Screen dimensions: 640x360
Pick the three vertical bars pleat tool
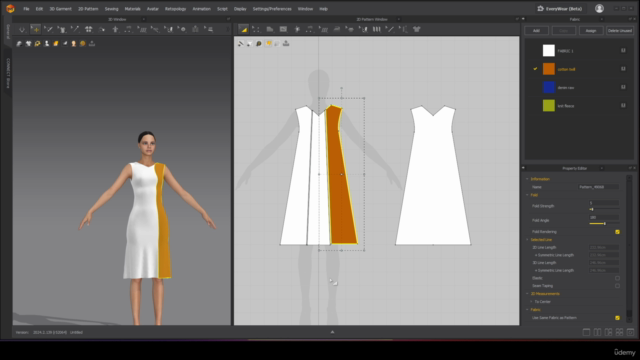(x=376, y=29)
